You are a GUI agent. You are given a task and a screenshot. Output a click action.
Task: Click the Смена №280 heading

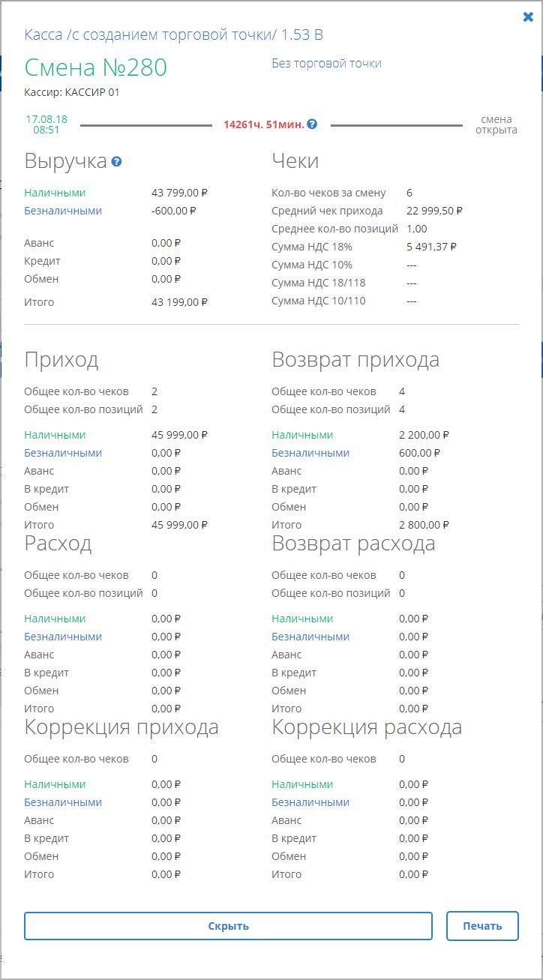coord(96,67)
